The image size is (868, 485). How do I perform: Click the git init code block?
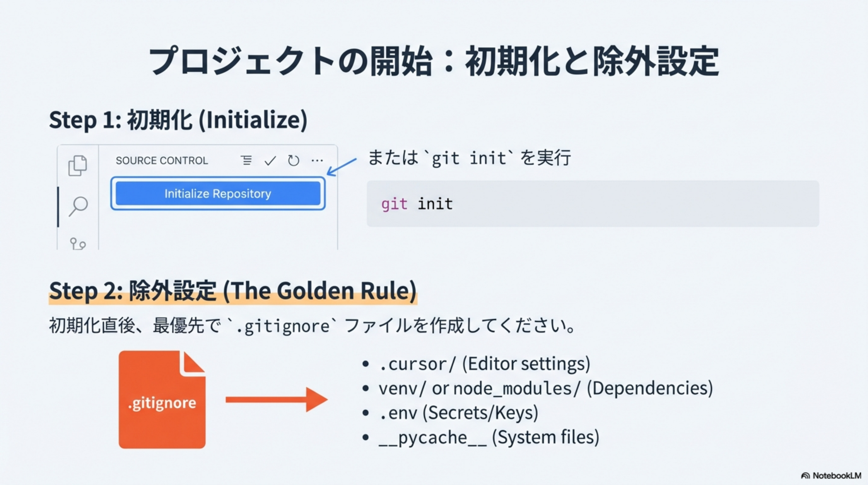click(592, 204)
